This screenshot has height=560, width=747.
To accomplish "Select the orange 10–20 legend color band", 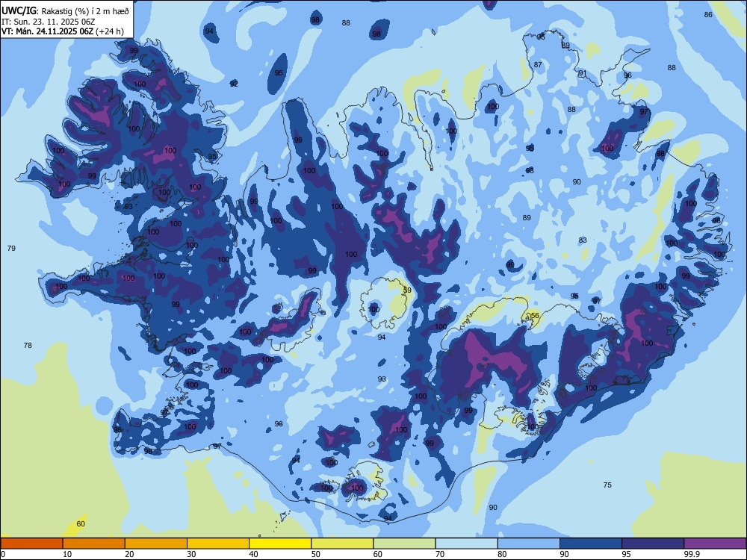I will (94, 544).
